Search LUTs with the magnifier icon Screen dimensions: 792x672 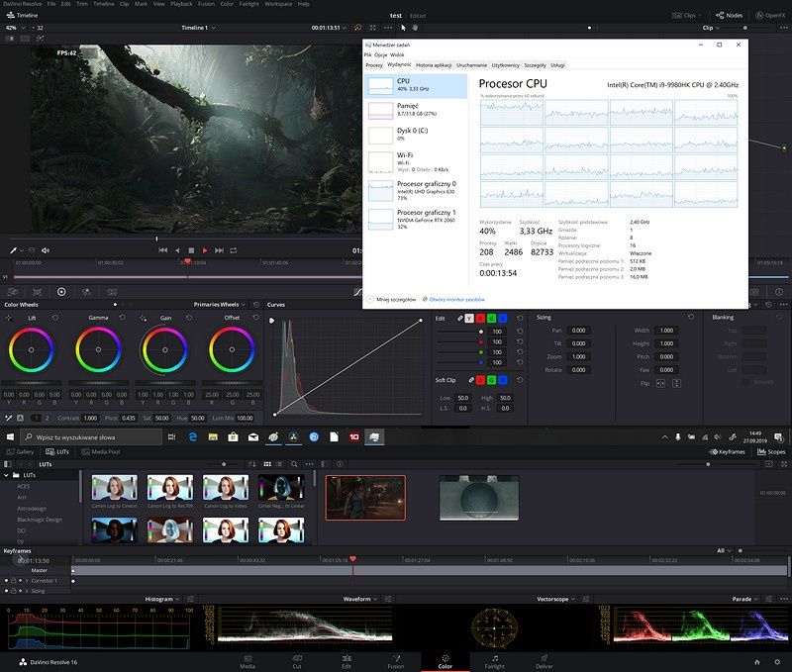294,464
